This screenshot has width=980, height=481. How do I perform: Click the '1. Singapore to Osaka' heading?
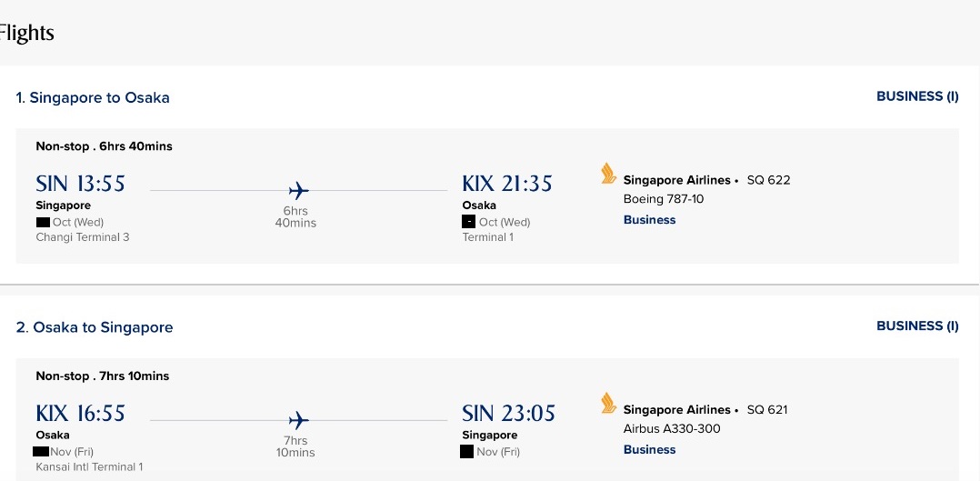click(x=93, y=98)
